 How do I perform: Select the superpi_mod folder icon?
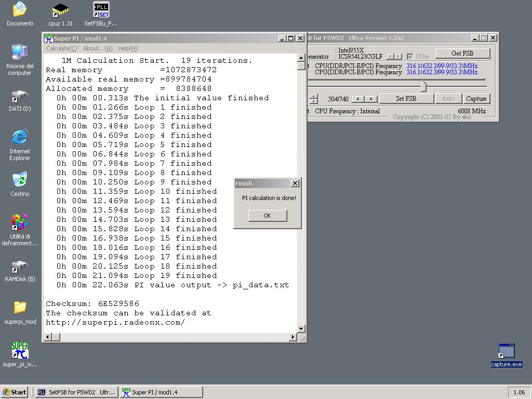[20, 308]
